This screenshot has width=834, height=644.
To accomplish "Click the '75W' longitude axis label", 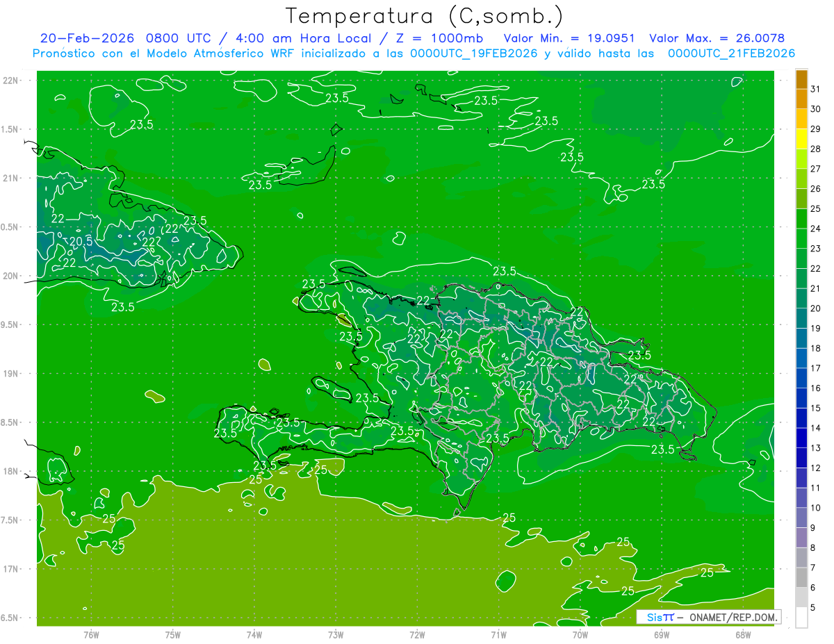I will coord(173,634).
